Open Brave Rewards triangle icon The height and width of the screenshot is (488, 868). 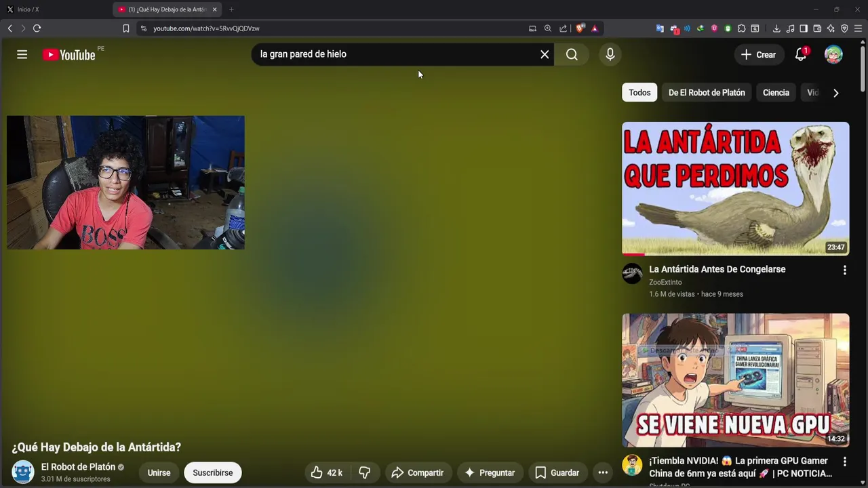point(595,28)
